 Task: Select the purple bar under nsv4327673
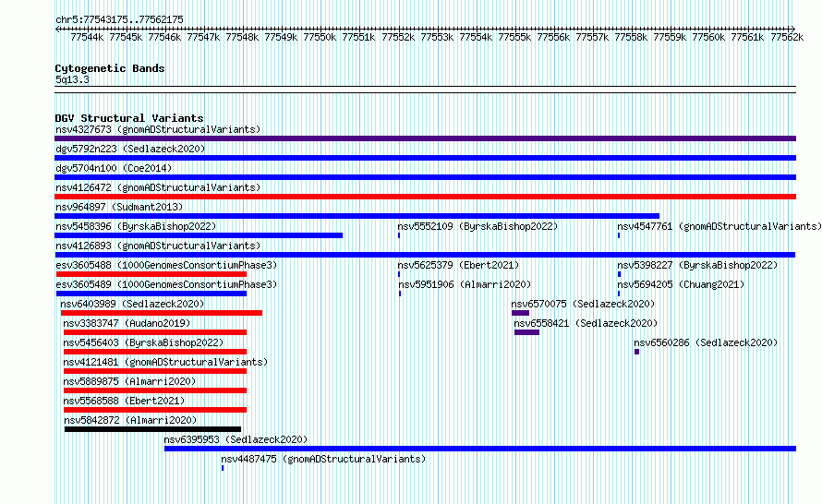coord(425,138)
